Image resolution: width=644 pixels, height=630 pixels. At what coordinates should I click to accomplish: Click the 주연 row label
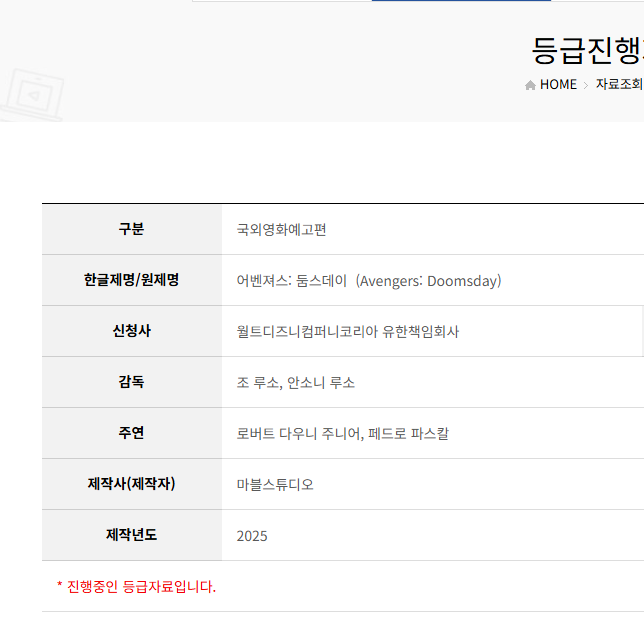(x=131, y=433)
